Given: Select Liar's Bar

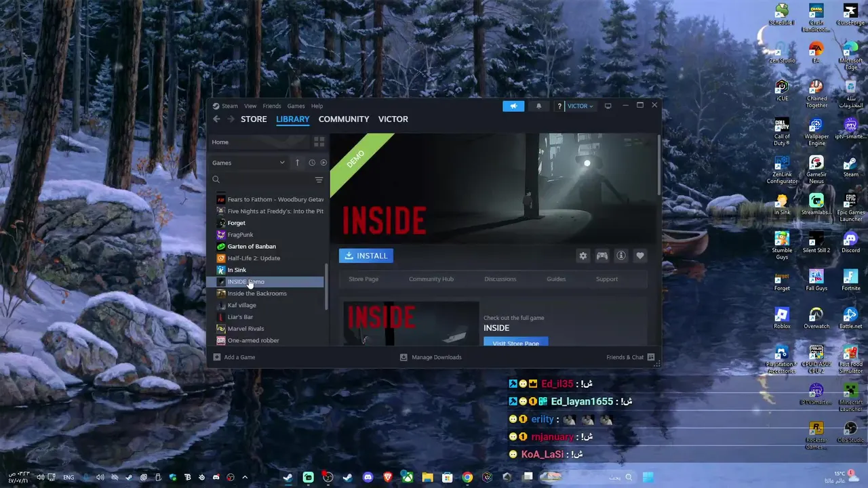Looking at the screenshot, I should 269,317.
